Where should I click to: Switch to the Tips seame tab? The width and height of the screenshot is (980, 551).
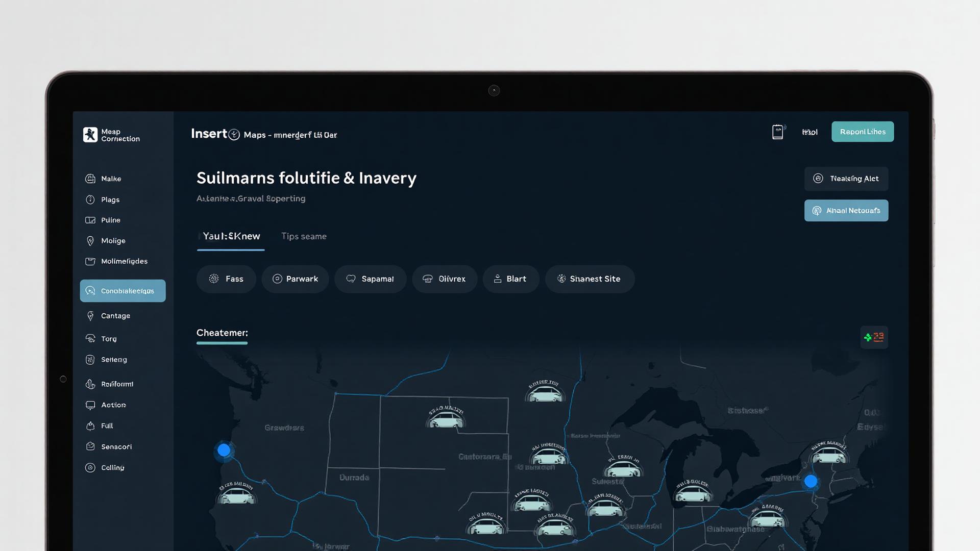(304, 236)
